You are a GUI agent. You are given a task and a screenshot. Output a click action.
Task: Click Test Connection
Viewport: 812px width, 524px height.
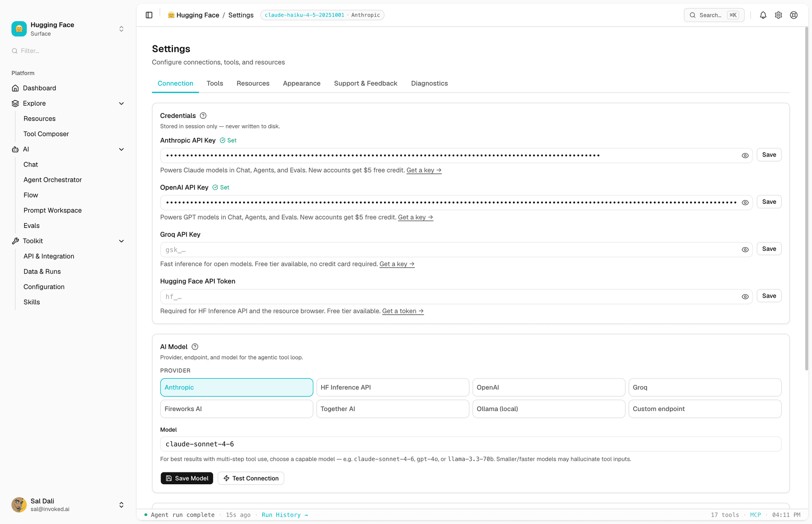coord(251,478)
